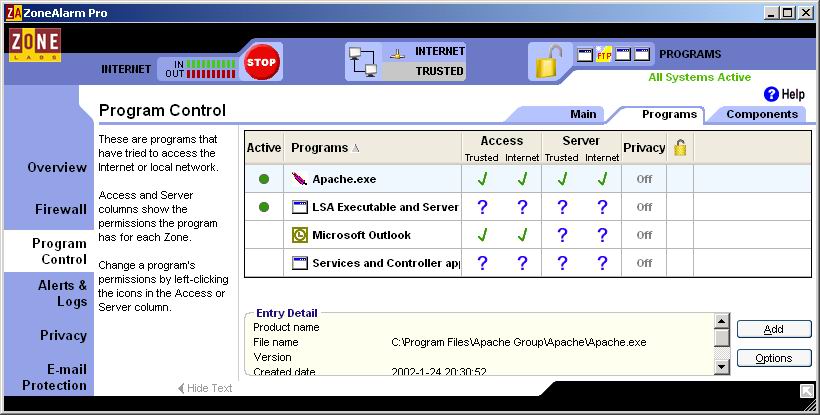Open the Privacy section in sidebar

pyautogui.click(x=63, y=336)
